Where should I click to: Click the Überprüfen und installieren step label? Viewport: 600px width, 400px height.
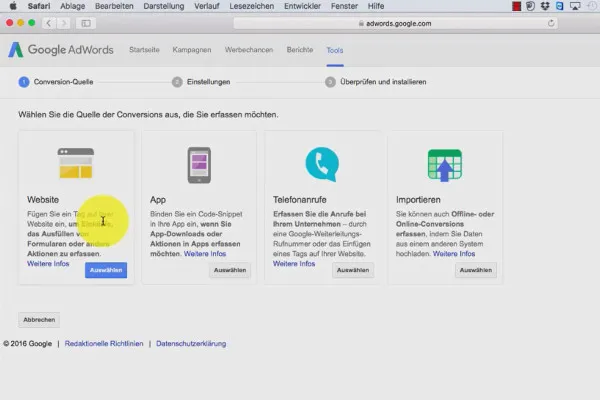coord(383,82)
